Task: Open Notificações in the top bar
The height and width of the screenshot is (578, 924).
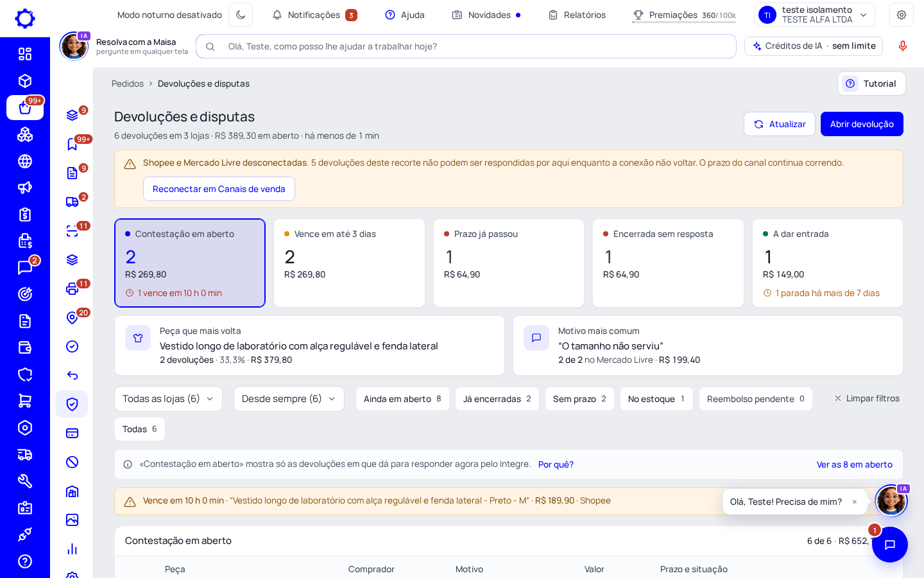Action: coord(314,15)
